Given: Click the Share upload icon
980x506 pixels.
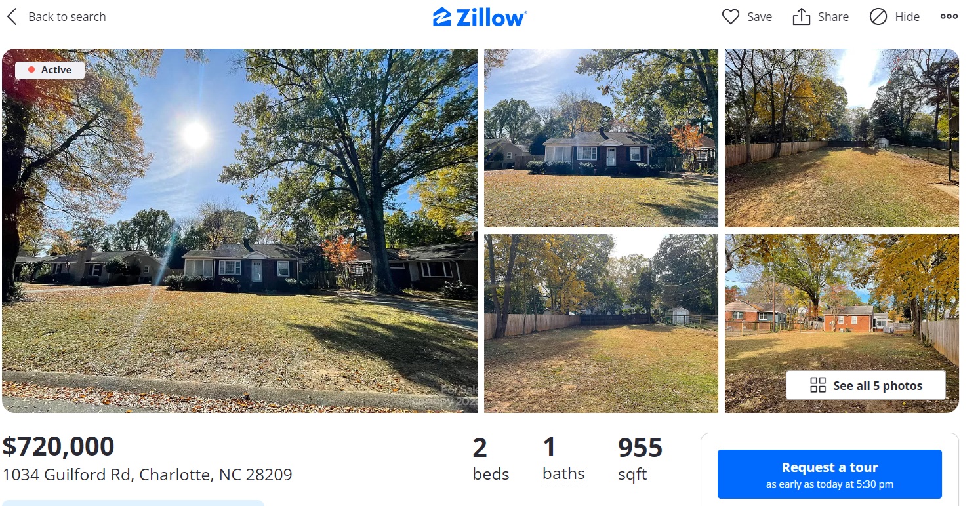Looking at the screenshot, I should click(802, 17).
